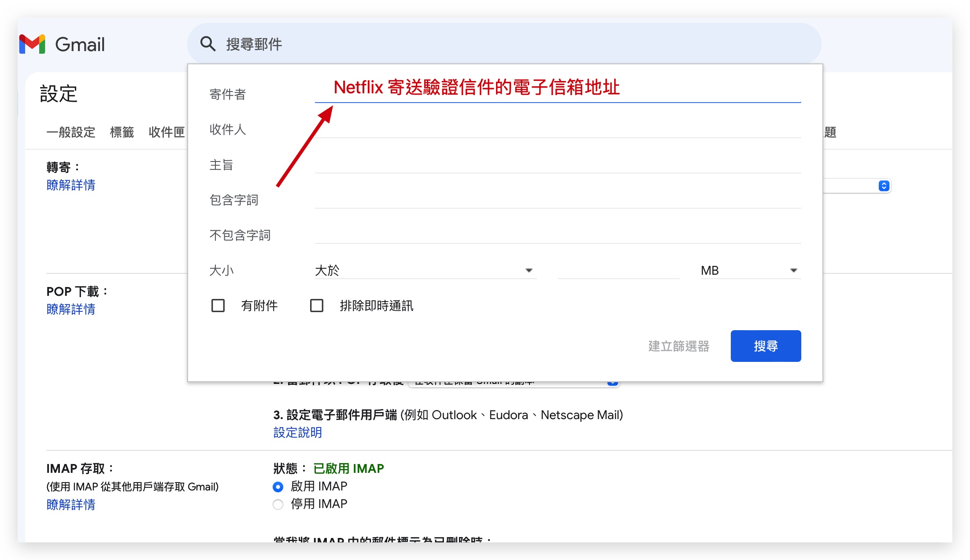Click the 設定 page heading
Image resolution: width=970 pixels, height=560 pixels.
tap(59, 94)
